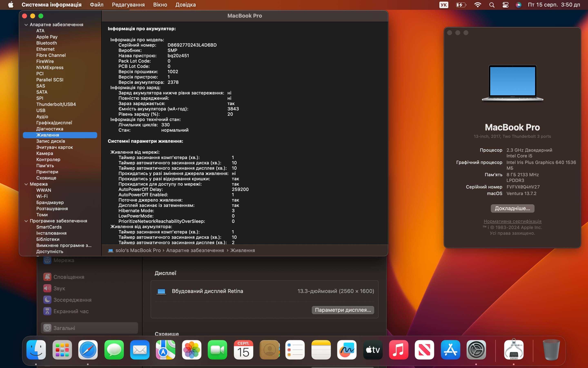The width and height of the screenshot is (588, 368).
Task: Click solo's MacBook Pro in path bar
Action: point(138,250)
